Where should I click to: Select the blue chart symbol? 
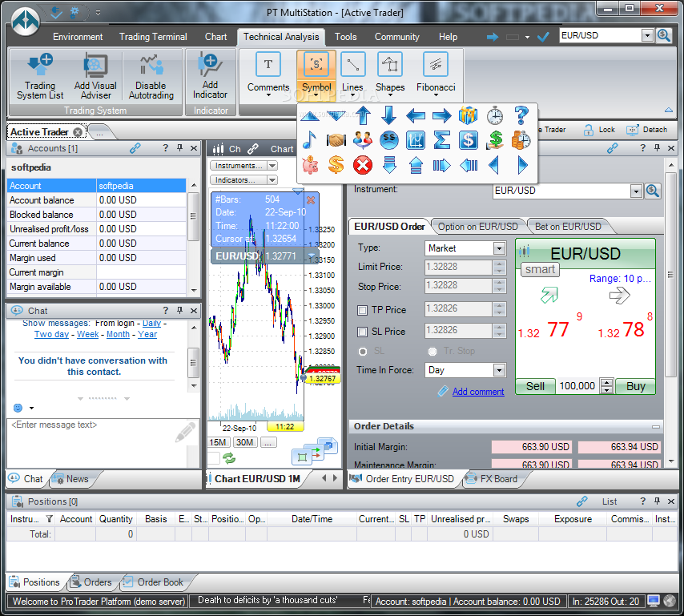pos(415,140)
